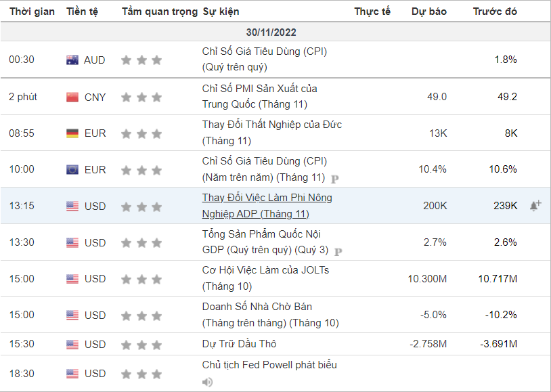The image size is (551, 392).
Task: Open Doanh Số Nhà Chờ Bán event
Action: pyautogui.click(x=270, y=315)
